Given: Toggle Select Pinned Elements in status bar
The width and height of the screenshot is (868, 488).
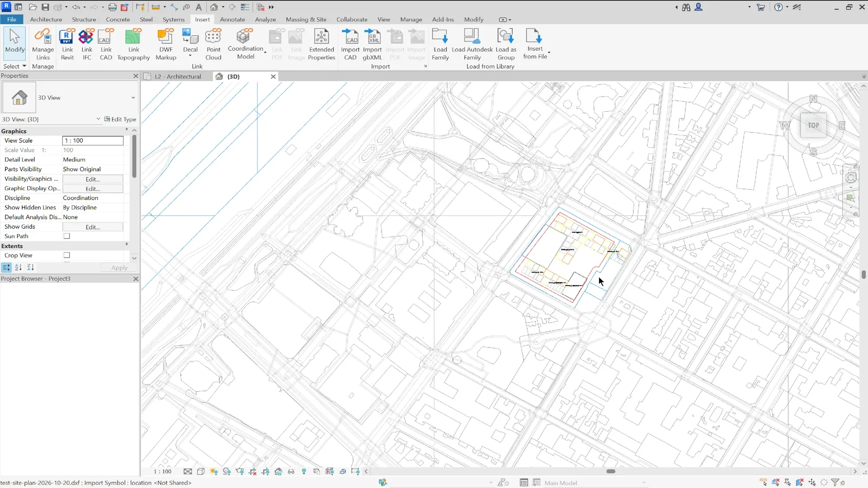Looking at the screenshot, I should click(x=788, y=483).
